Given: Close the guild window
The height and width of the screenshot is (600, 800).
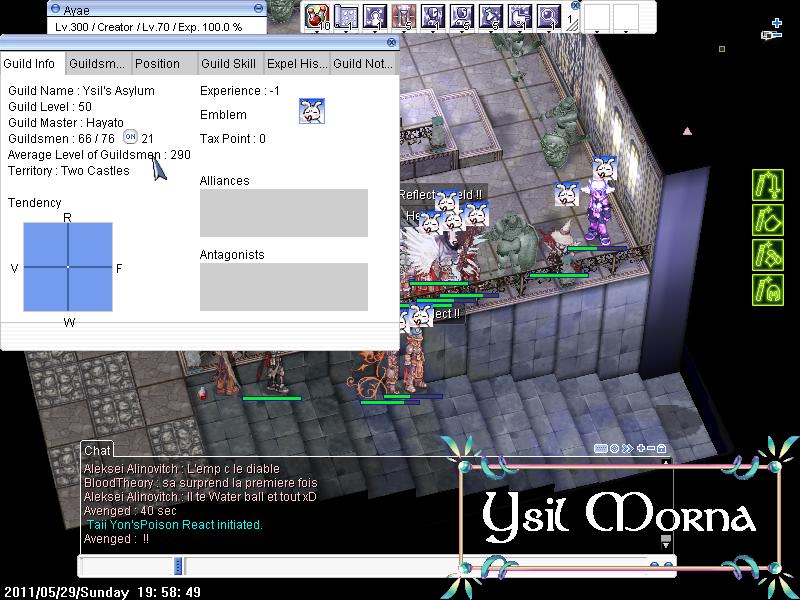Looking at the screenshot, I should pos(391,42).
